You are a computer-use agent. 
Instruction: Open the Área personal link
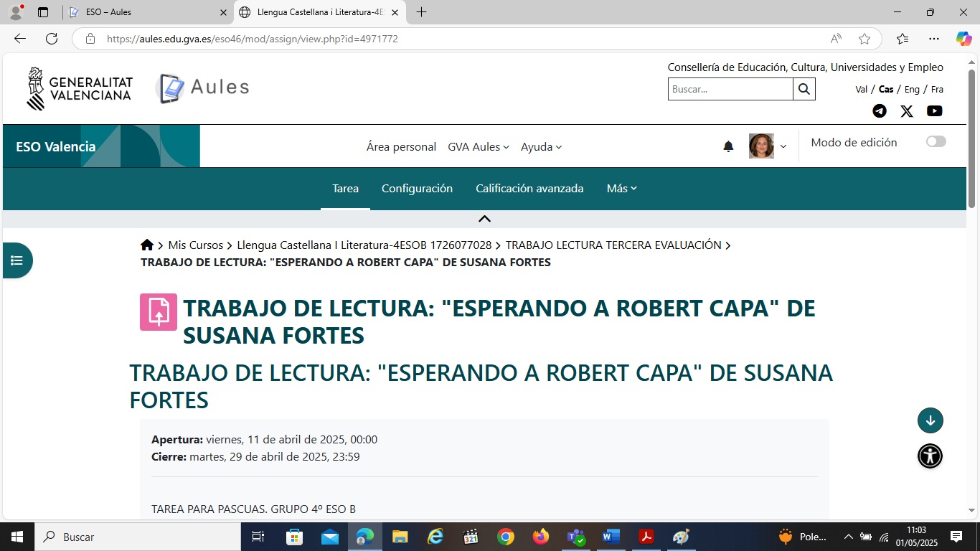pyautogui.click(x=401, y=147)
